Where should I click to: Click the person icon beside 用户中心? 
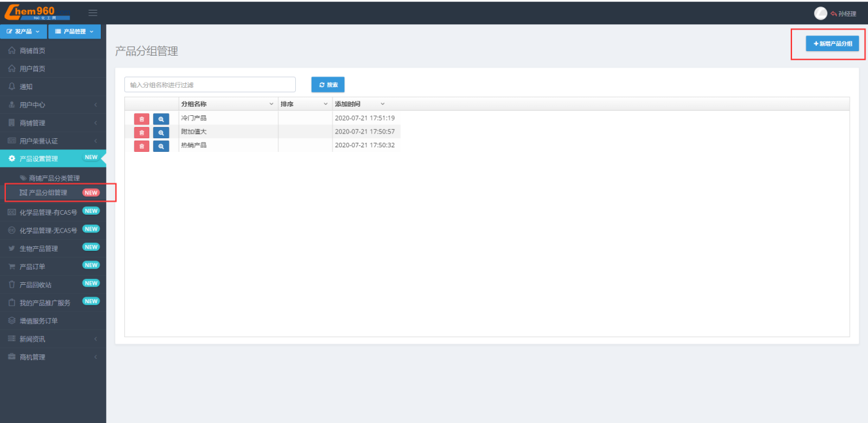pos(12,105)
